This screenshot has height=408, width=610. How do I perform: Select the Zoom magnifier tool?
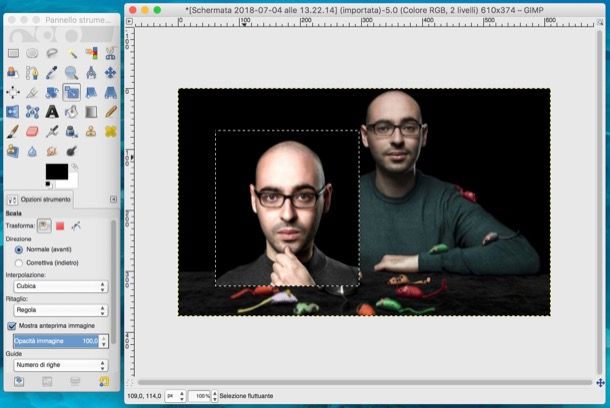71,72
